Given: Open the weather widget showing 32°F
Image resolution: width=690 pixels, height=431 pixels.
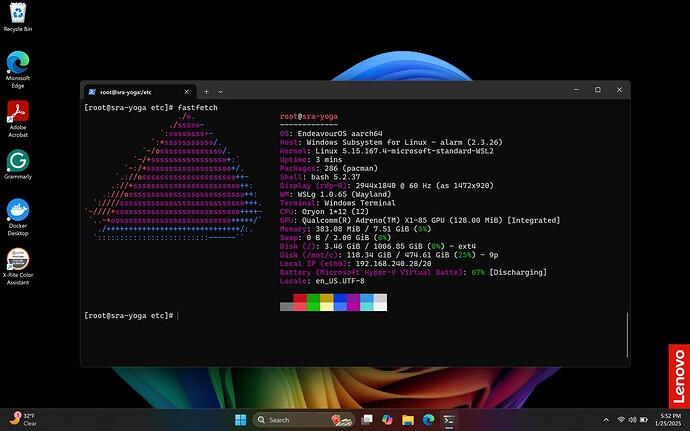Looking at the screenshot, I should 23,419.
